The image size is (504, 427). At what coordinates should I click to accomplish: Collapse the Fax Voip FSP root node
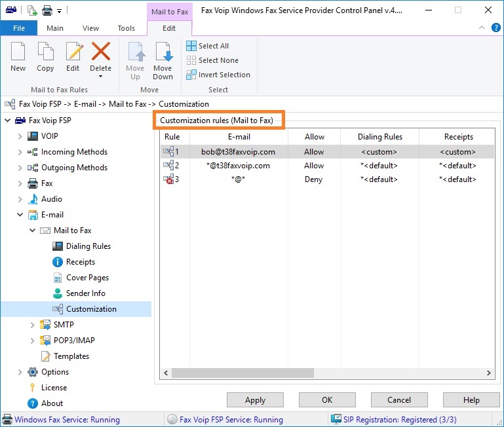[7, 121]
